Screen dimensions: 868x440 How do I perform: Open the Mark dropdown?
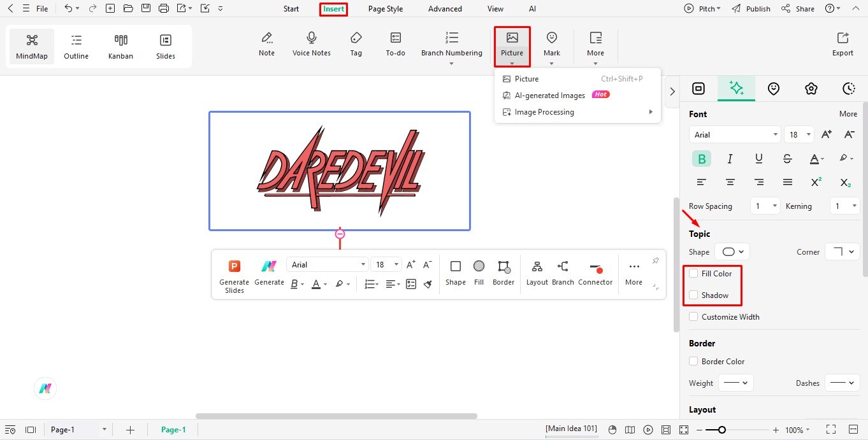click(552, 47)
